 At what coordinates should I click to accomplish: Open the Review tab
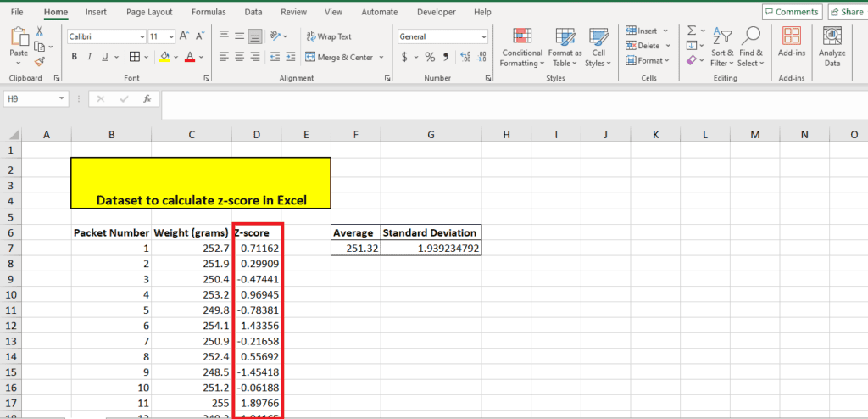[294, 12]
